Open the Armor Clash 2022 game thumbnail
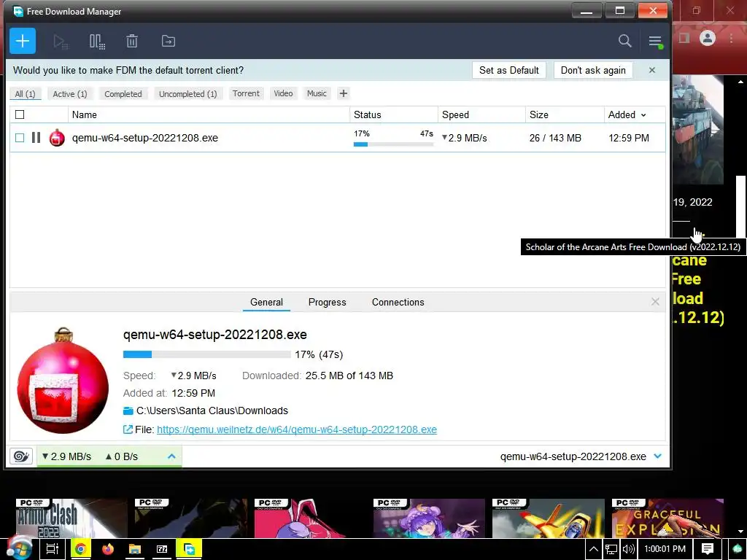The image size is (747, 560). 71,518
